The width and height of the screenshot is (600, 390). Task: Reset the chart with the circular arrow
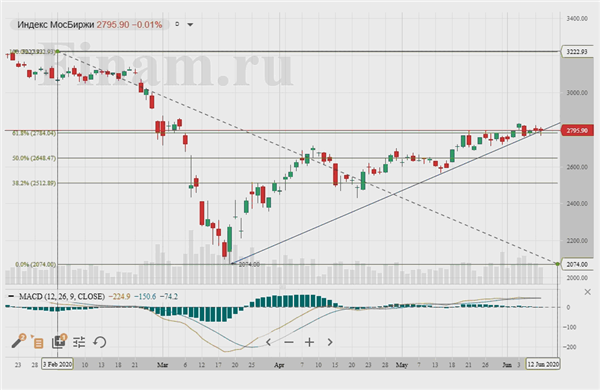point(99,342)
